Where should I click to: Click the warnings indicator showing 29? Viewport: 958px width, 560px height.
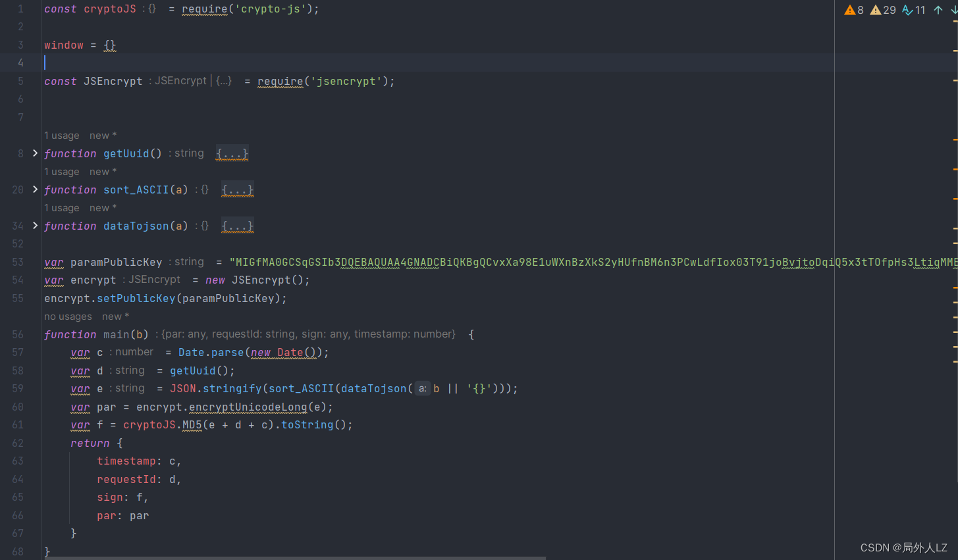883,10
